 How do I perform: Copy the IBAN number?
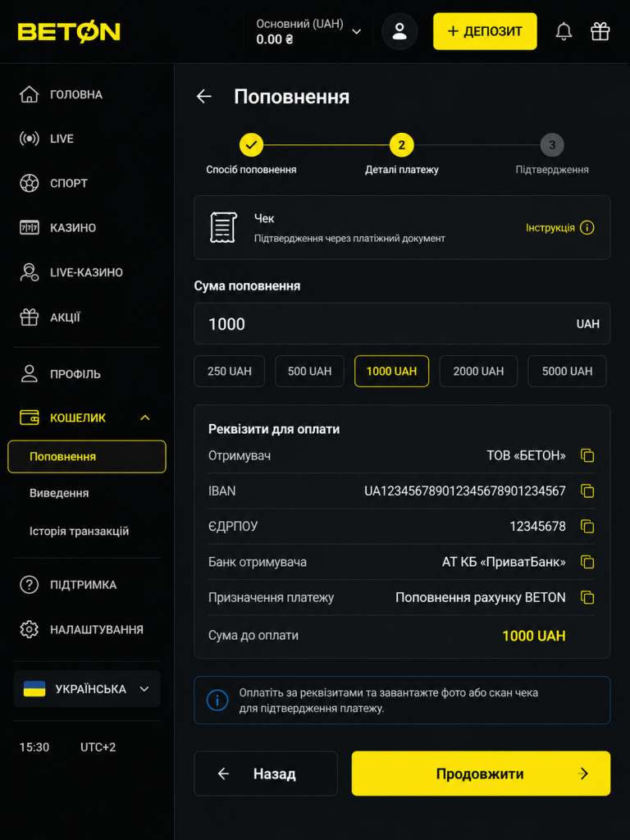point(587,491)
